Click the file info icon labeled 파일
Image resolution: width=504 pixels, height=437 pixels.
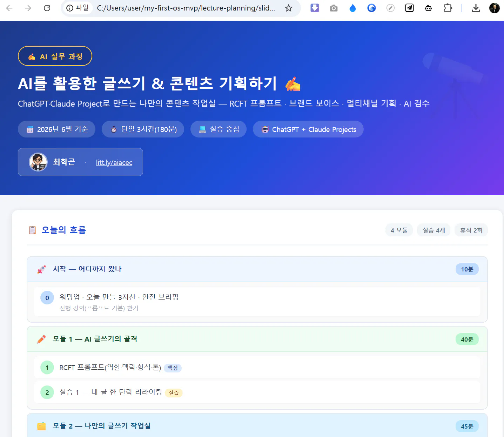[x=78, y=8]
